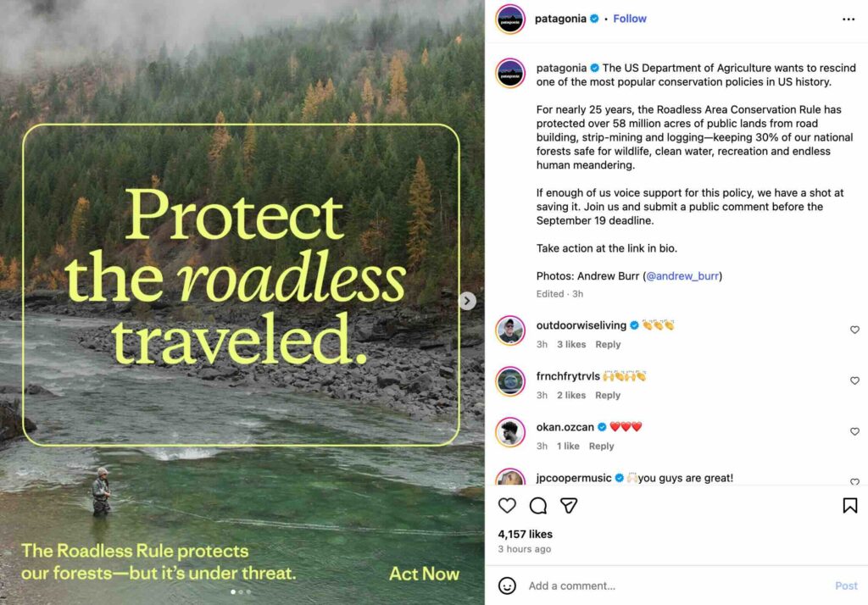Like the post with the heart icon
This screenshot has width=868, height=605.
point(507,506)
